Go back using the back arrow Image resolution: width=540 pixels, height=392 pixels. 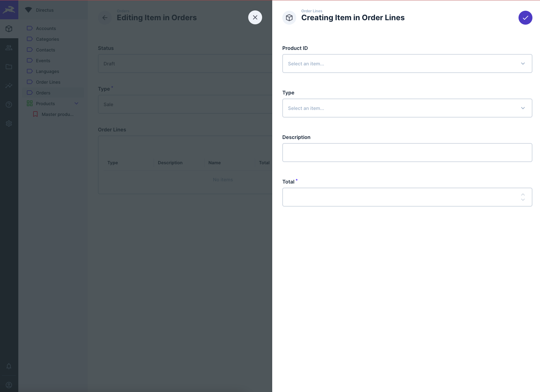click(x=105, y=17)
